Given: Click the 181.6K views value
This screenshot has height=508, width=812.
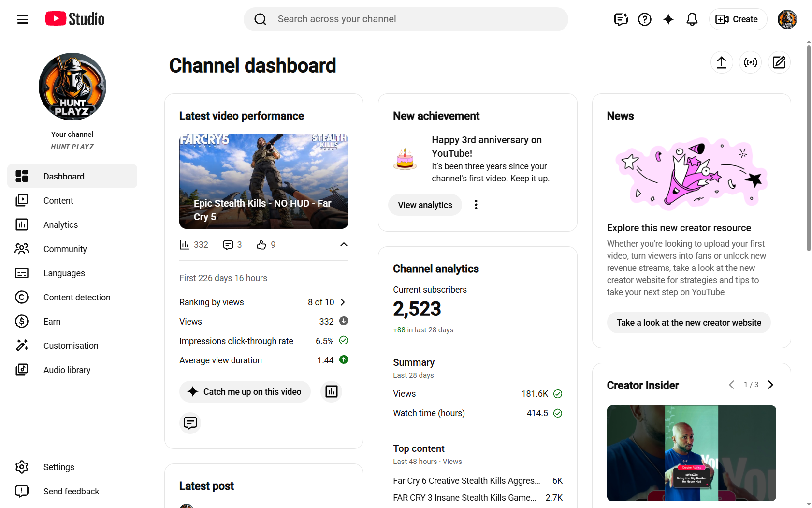Looking at the screenshot, I should [x=535, y=394].
